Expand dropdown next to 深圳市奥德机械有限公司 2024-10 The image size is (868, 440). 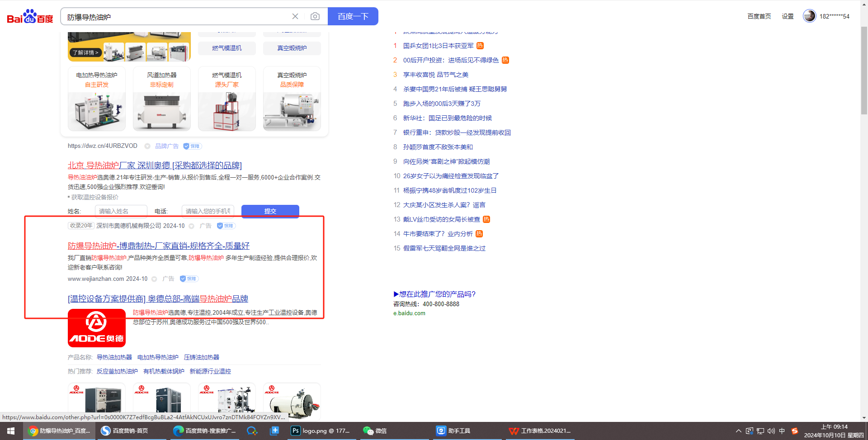191,226
